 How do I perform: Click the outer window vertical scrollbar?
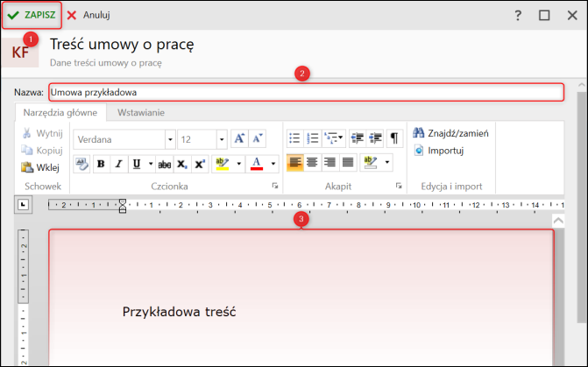click(x=581, y=206)
